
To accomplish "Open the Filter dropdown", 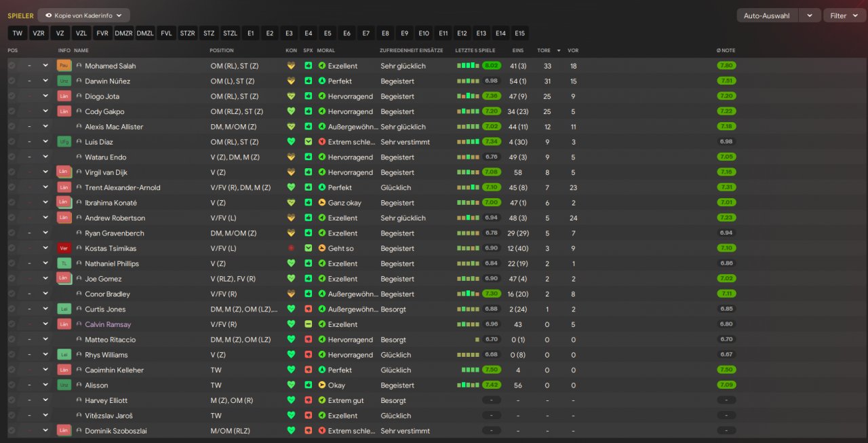I will [x=845, y=15].
